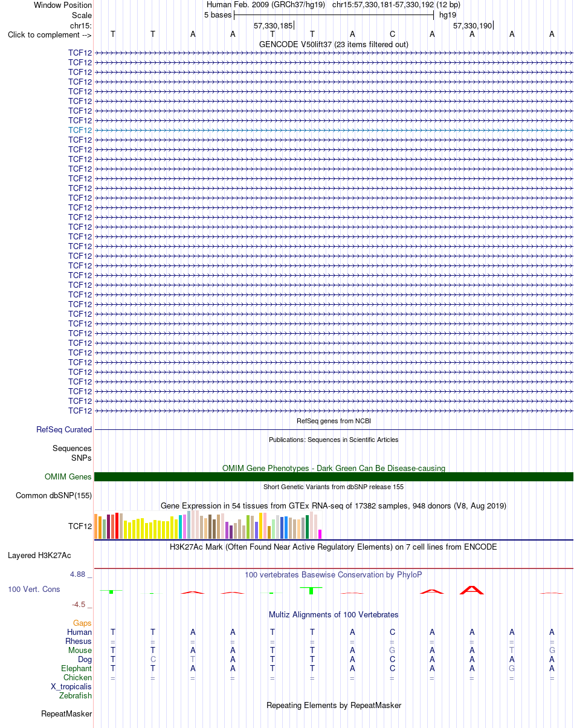Click the 57,330,190 coordinate marker
This screenshot has width=574, height=728.
pos(472,26)
